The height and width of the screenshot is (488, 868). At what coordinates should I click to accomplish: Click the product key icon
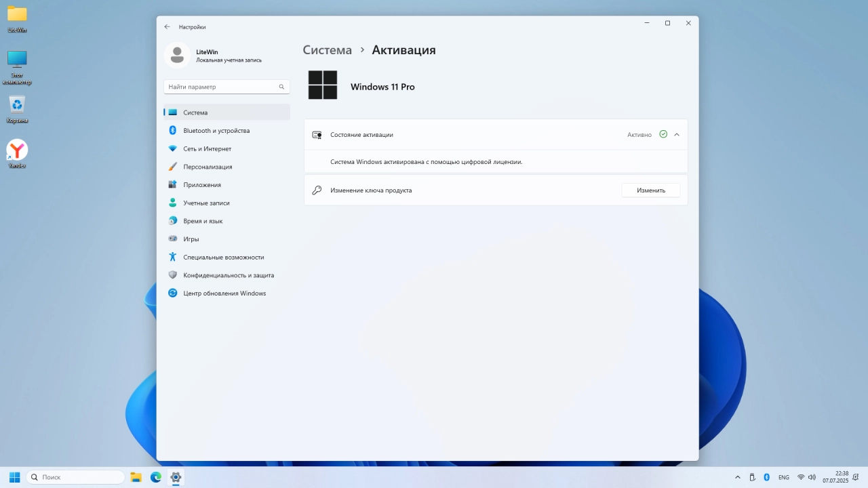click(317, 190)
